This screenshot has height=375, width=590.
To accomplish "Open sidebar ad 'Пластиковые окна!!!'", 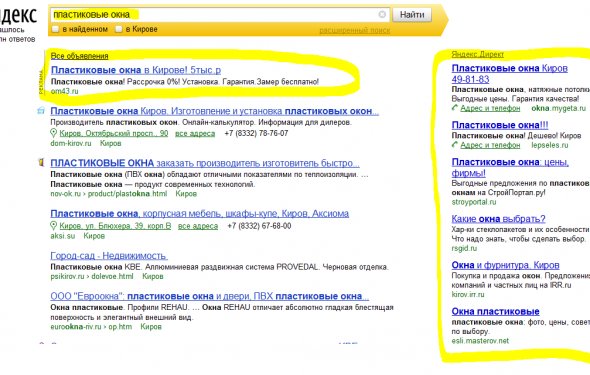I will 500,125.
